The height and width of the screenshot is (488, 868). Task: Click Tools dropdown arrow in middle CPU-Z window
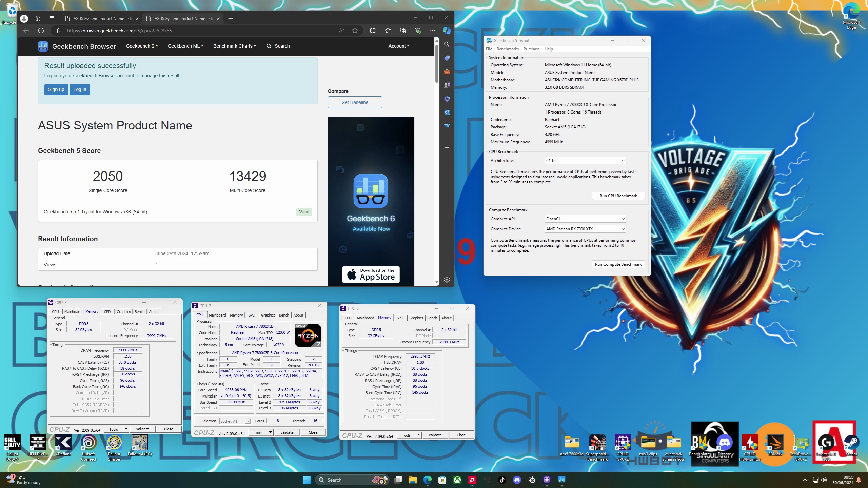270,432
